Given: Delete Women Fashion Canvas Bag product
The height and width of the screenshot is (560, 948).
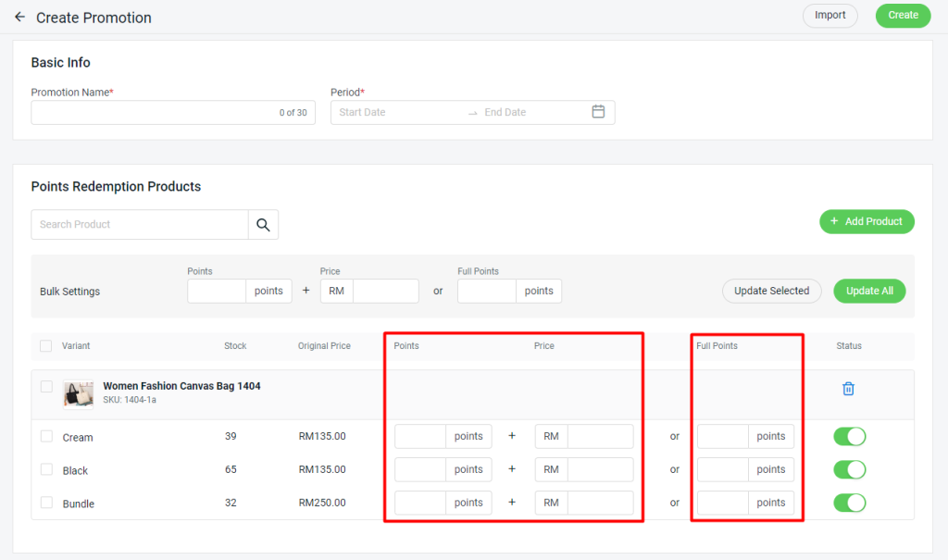Looking at the screenshot, I should pyautogui.click(x=848, y=389).
